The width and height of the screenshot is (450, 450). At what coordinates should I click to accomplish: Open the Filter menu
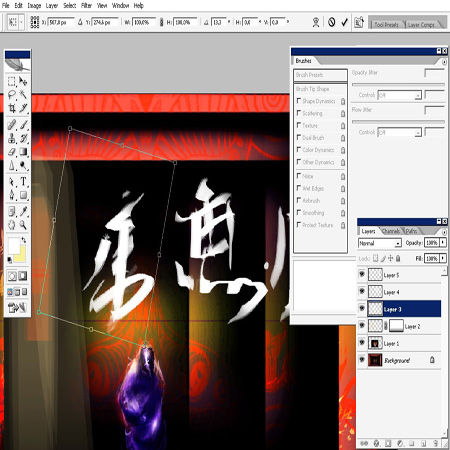tap(86, 5)
